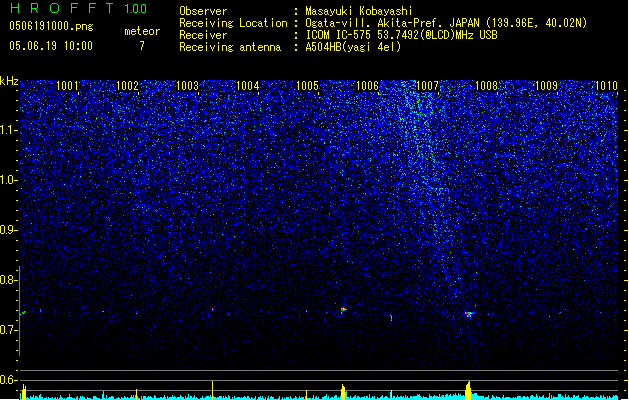Click the thin yellow power spike after 1003
Viewport: 629px width, 400px height.
click(213, 390)
